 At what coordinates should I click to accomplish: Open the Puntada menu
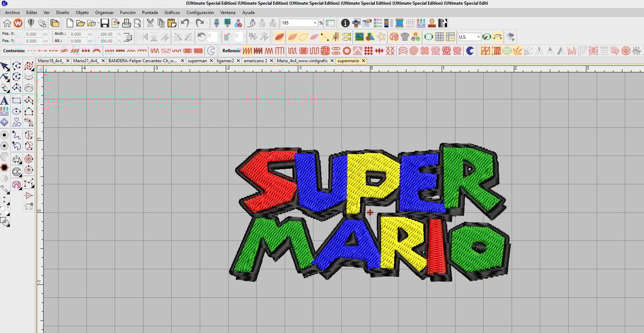pos(150,12)
